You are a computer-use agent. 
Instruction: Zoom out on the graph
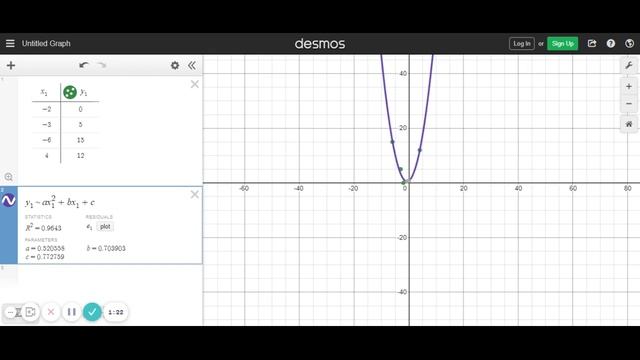[629, 104]
